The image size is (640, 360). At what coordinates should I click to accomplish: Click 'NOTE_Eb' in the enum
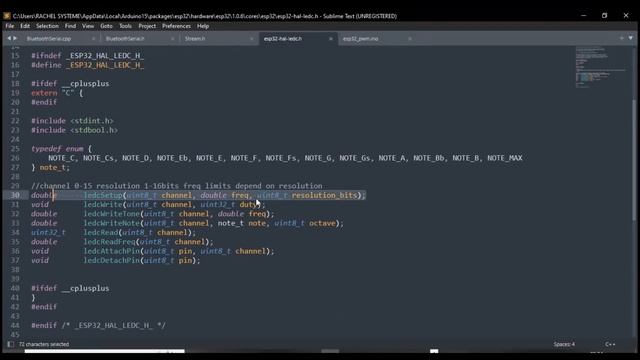tap(172, 158)
